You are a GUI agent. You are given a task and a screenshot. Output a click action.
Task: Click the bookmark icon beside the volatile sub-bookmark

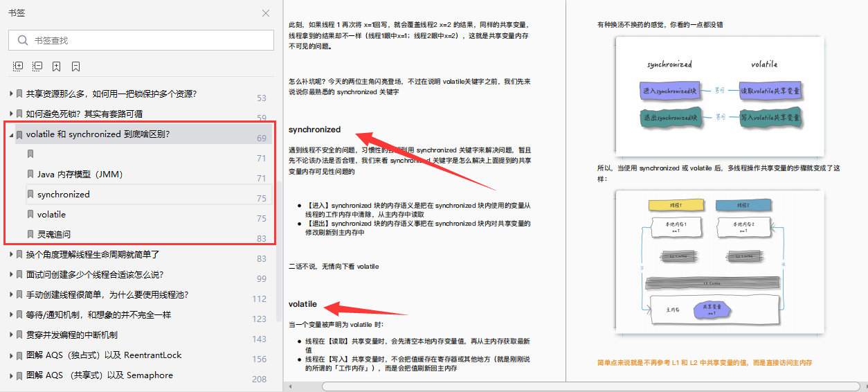pos(30,215)
